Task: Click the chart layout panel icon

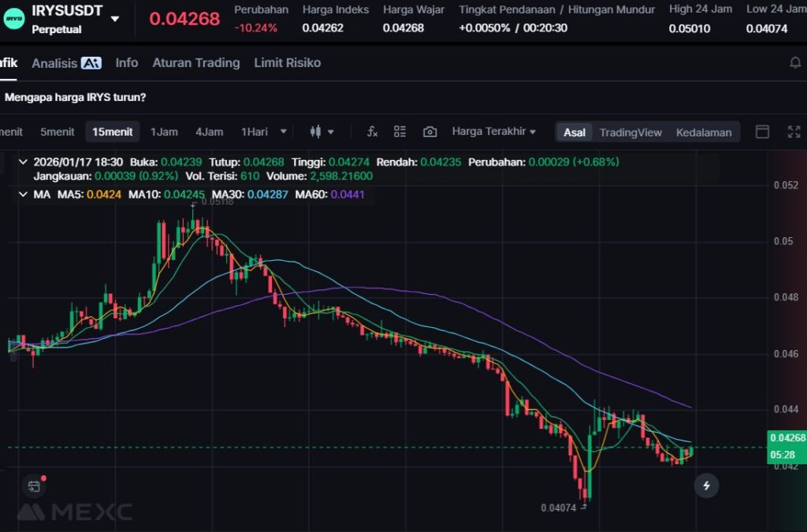Action: point(762,132)
